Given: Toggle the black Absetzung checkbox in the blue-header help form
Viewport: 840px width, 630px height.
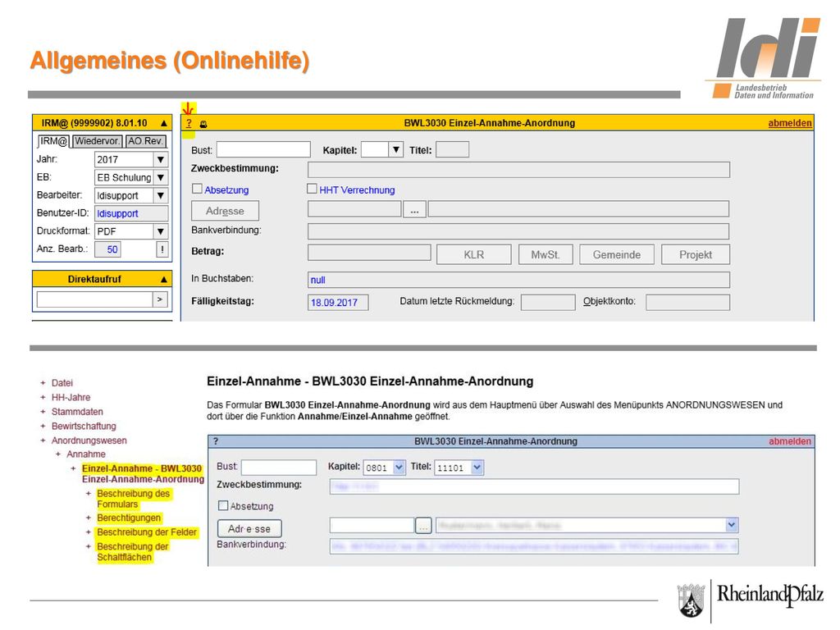Looking at the screenshot, I should click(223, 505).
